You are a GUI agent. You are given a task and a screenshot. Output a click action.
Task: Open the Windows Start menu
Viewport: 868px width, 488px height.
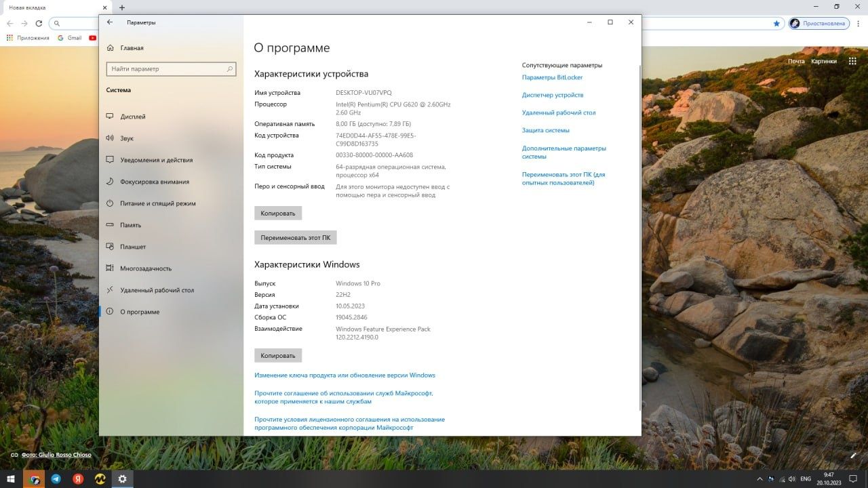[x=11, y=479]
